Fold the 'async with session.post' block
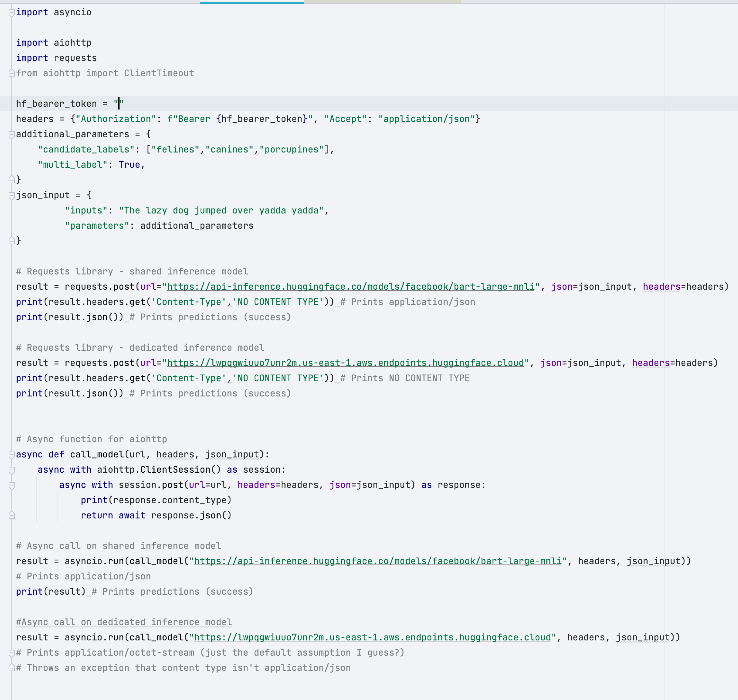The width and height of the screenshot is (738, 700). 11,485
